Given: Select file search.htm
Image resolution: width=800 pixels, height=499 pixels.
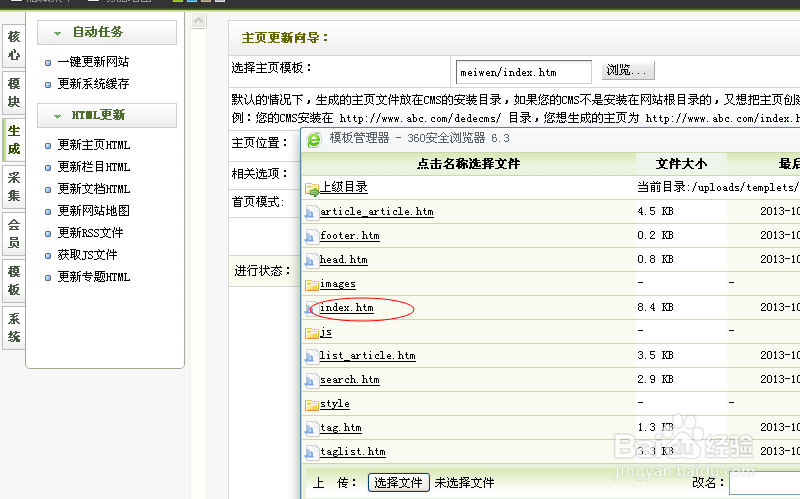Looking at the screenshot, I should tap(349, 380).
